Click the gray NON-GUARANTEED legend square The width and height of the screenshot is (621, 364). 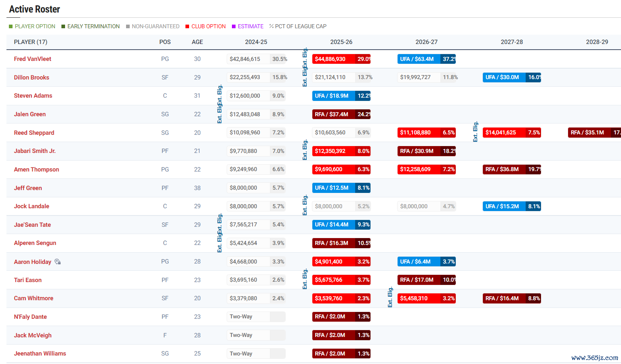(128, 26)
